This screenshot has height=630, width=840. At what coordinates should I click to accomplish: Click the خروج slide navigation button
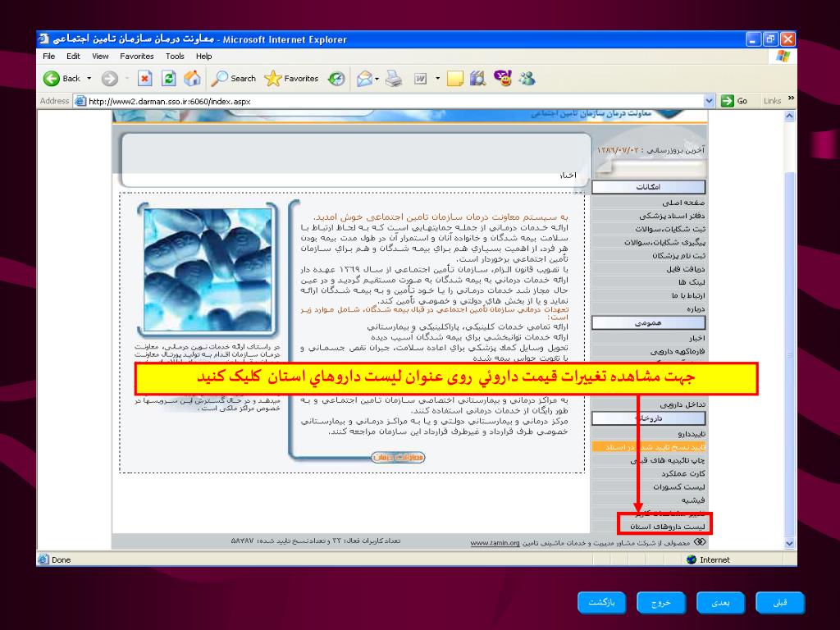pyautogui.click(x=661, y=603)
